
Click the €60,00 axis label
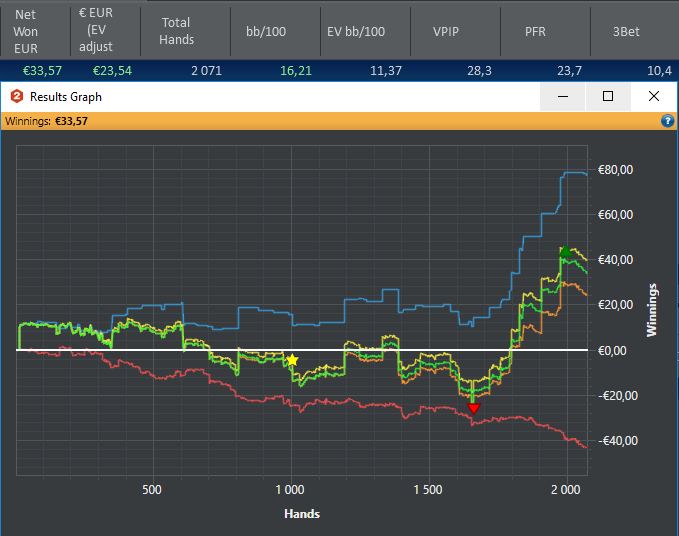point(615,215)
